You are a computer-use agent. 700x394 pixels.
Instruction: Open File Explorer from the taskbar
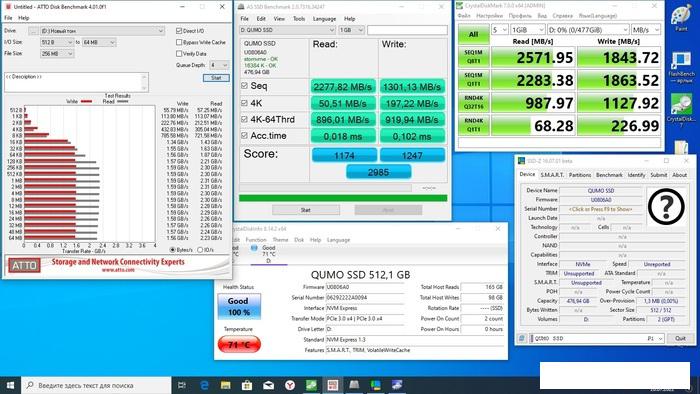click(x=225, y=385)
